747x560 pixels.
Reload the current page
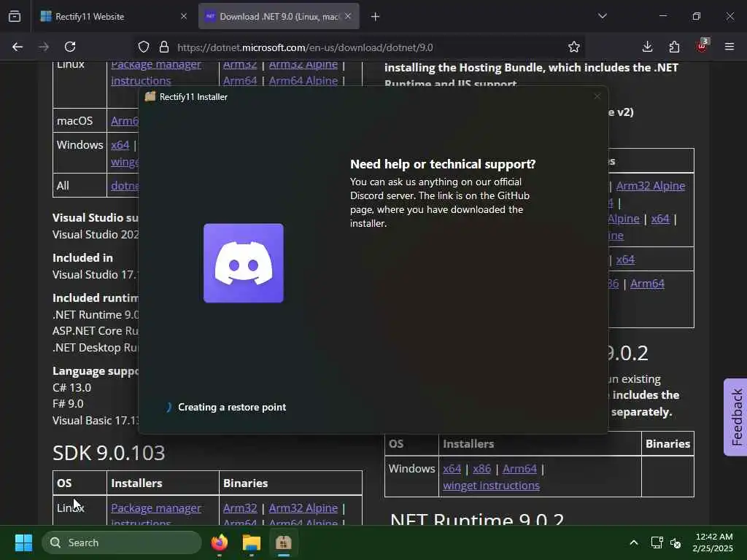(x=70, y=47)
